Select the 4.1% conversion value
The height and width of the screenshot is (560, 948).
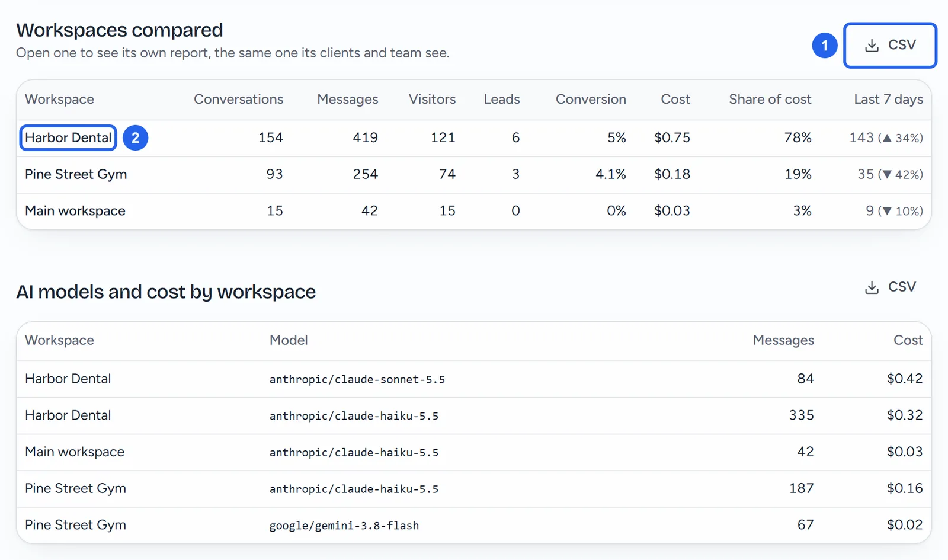(611, 174)
